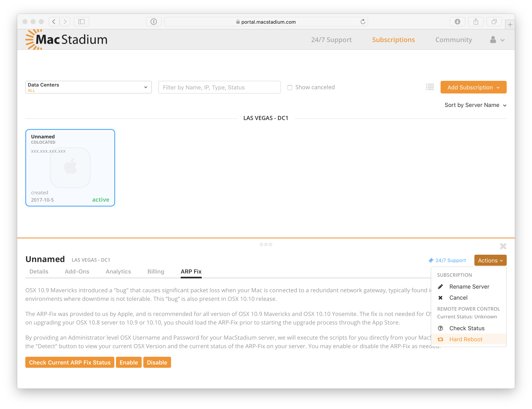
Task: Toggle the Show canceled checkbox
Action: (x=289, y=87)
